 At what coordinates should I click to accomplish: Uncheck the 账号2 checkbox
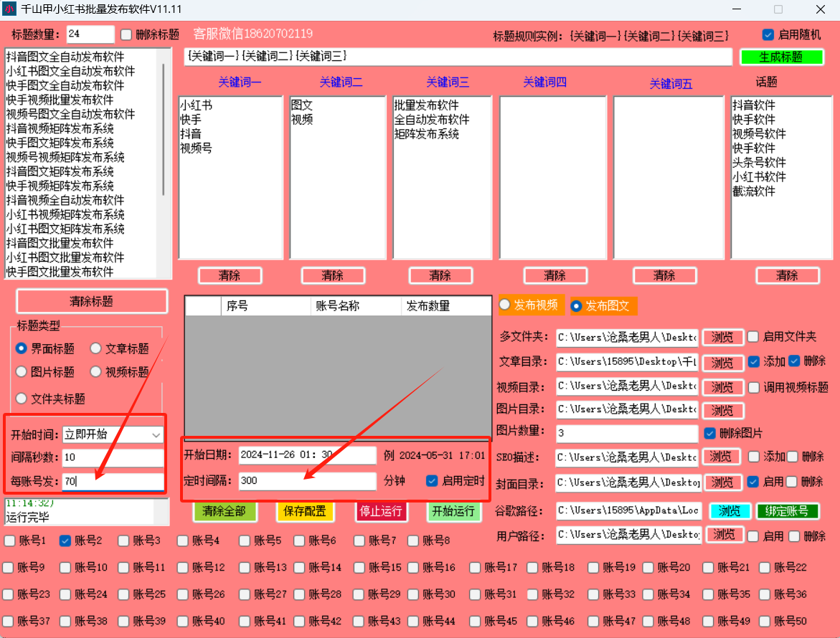point(65,541)
